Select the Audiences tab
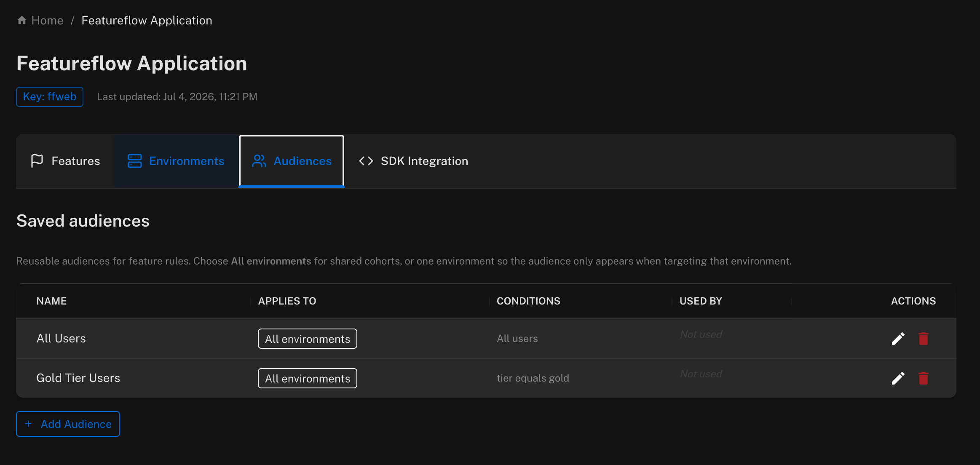980x465 pixels. tap(292, 161)
